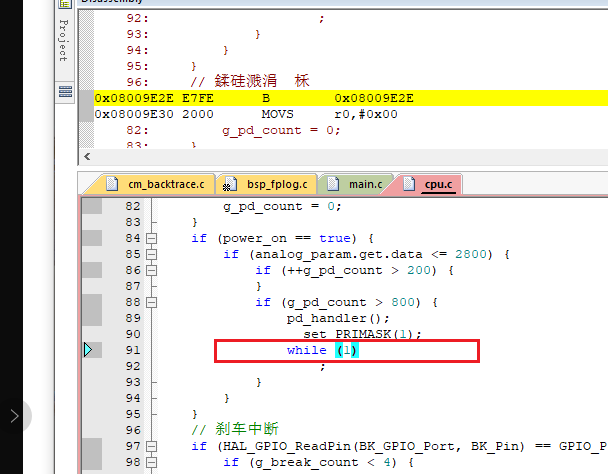Click the breakpoint margin at line 82
Screen dimensions: 608x474
point(92,206)
